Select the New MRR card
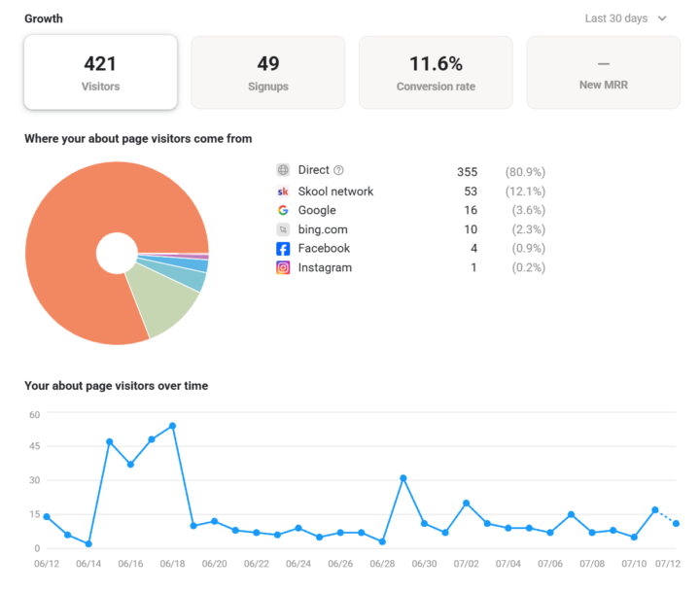The width and height of the screenshot is (700, 592). click(603, 72)
